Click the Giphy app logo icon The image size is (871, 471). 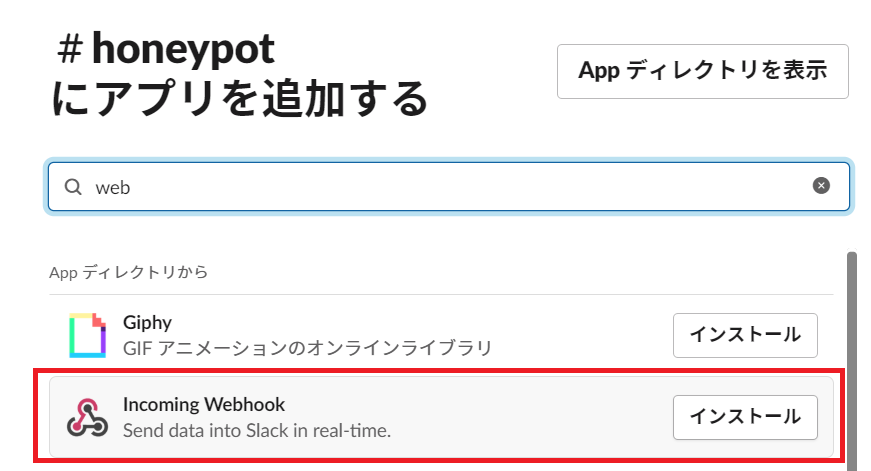point(87,335)
